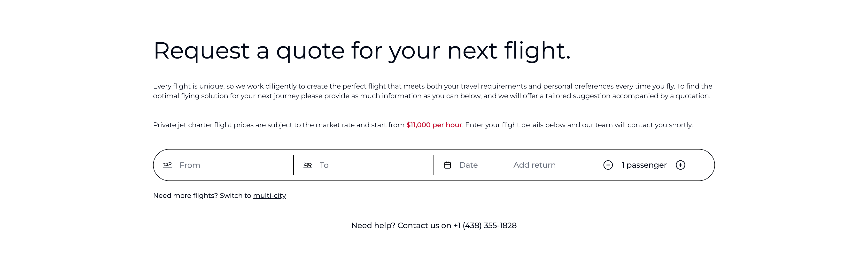Screen dimensions: 868x270
Task: Click the "Request a quote for your next flight." heading
Action: click(362, 51)
